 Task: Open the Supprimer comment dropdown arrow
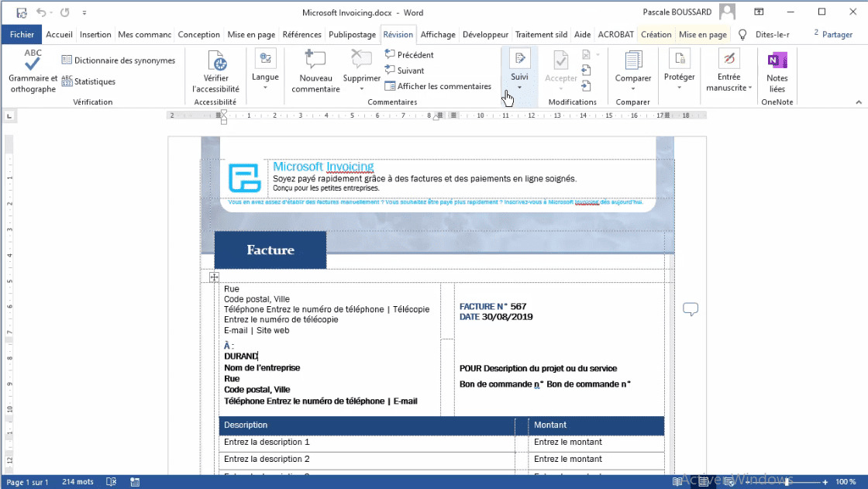361,88
